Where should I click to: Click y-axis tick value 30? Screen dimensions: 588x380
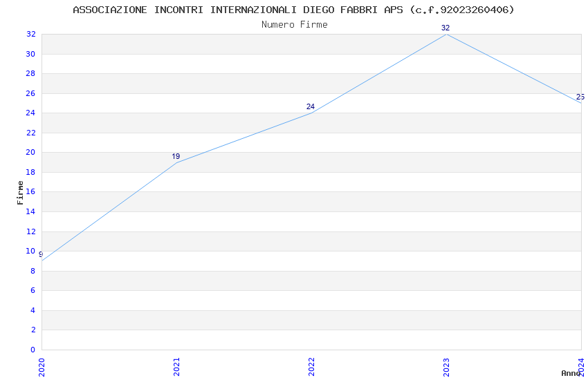pos(30,55)
